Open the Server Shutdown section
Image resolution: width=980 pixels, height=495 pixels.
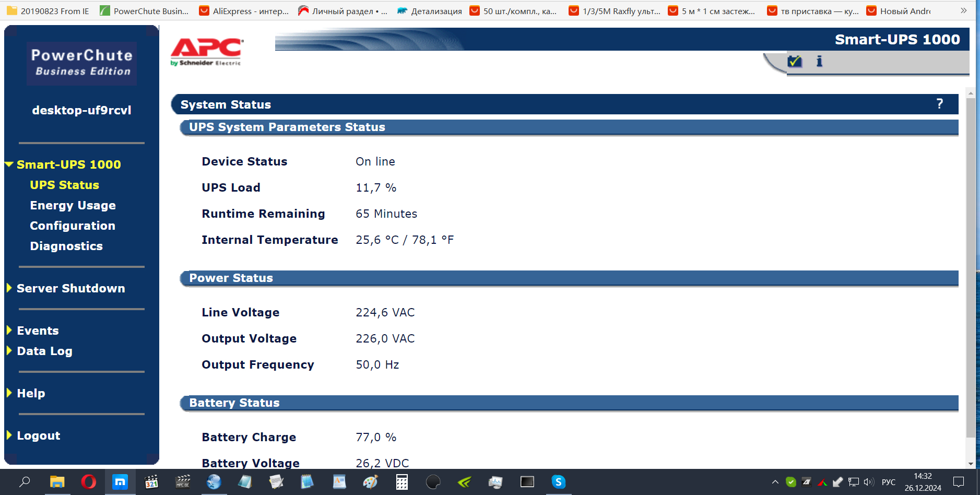[71, 288]
